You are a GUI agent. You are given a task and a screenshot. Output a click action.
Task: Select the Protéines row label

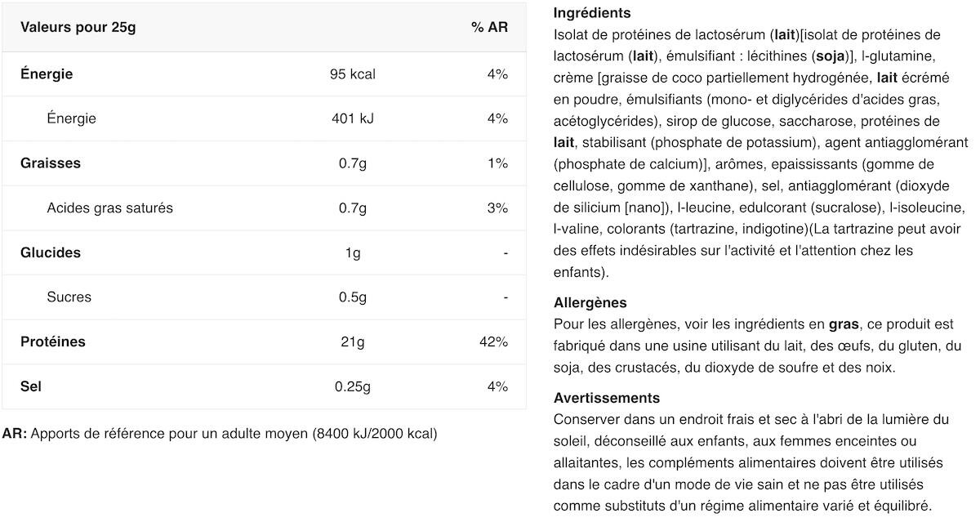[53, 341]
